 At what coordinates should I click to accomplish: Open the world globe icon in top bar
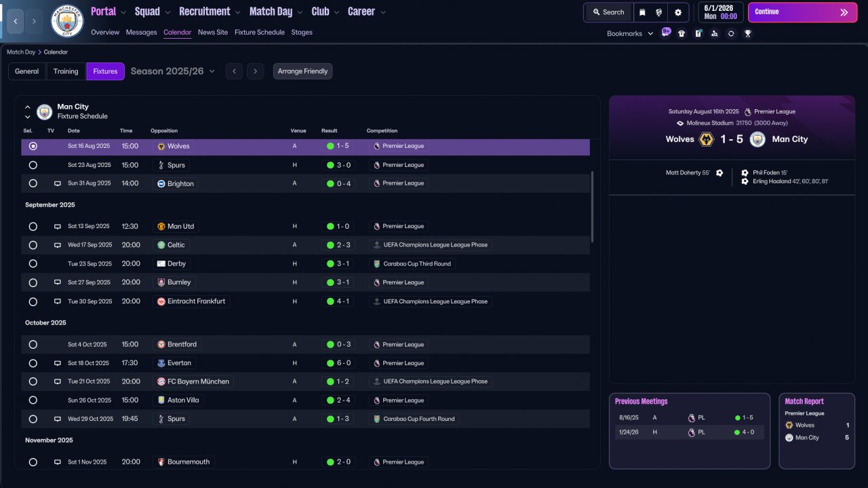(x=659, y=12)
